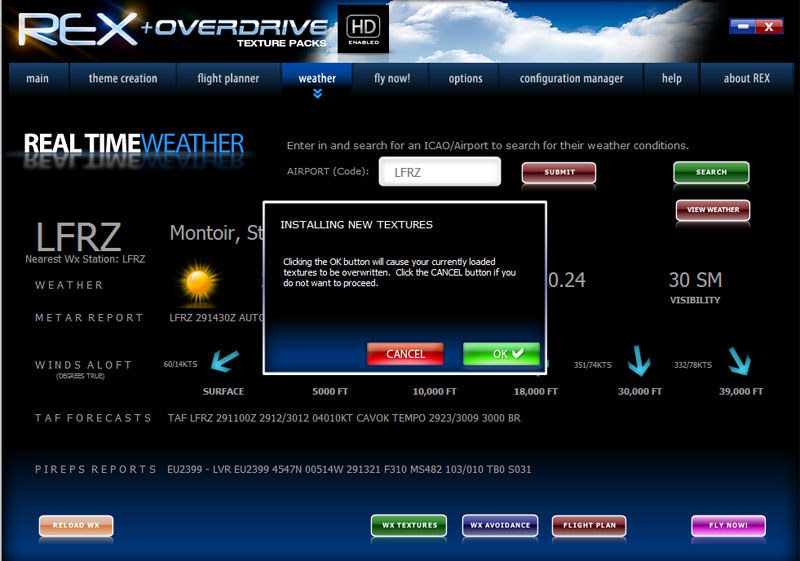
Task: Click the 10,000 FT altitude label
Action: point(434,392)
